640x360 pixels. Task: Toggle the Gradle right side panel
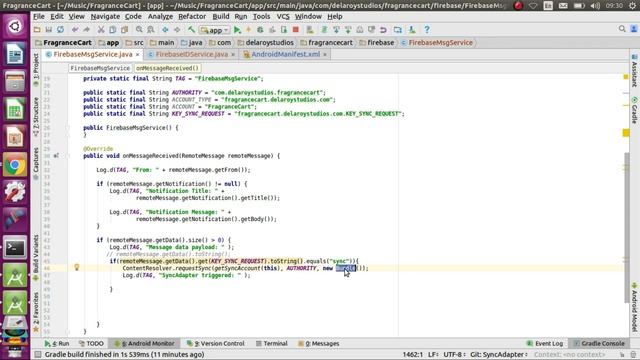[634, 110]
